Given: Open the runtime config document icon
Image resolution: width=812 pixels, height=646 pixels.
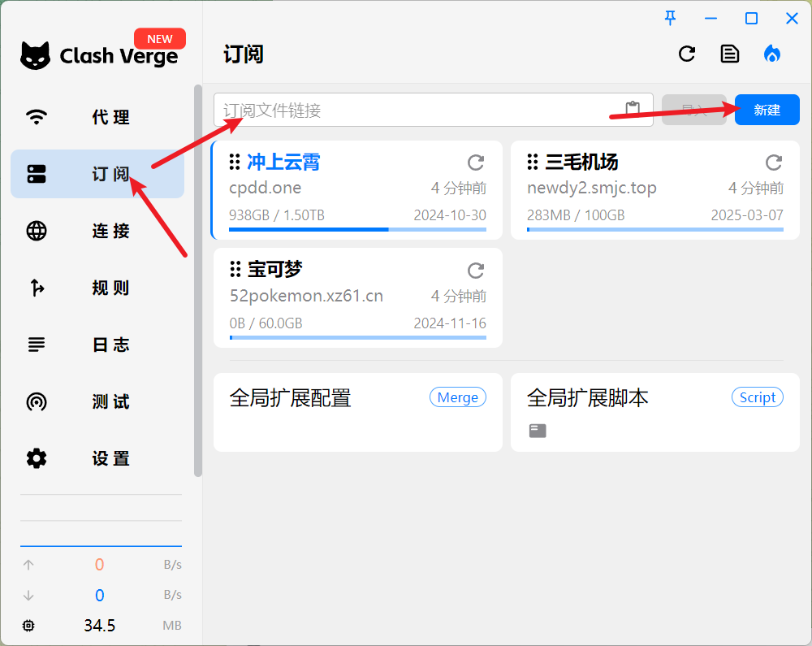Looking at the screenshot, I should (x=730, y=54).
